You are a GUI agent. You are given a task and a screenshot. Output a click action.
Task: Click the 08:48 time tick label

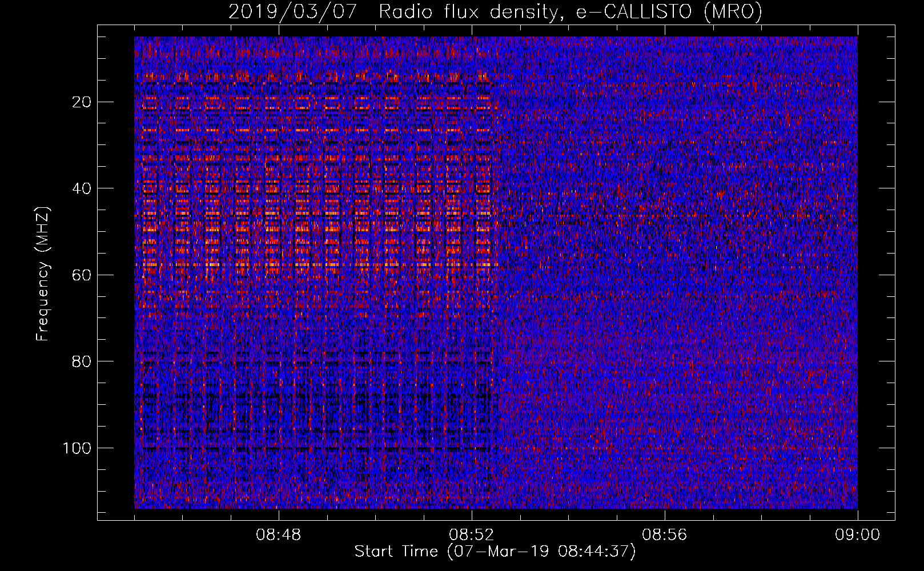point(278,535)
